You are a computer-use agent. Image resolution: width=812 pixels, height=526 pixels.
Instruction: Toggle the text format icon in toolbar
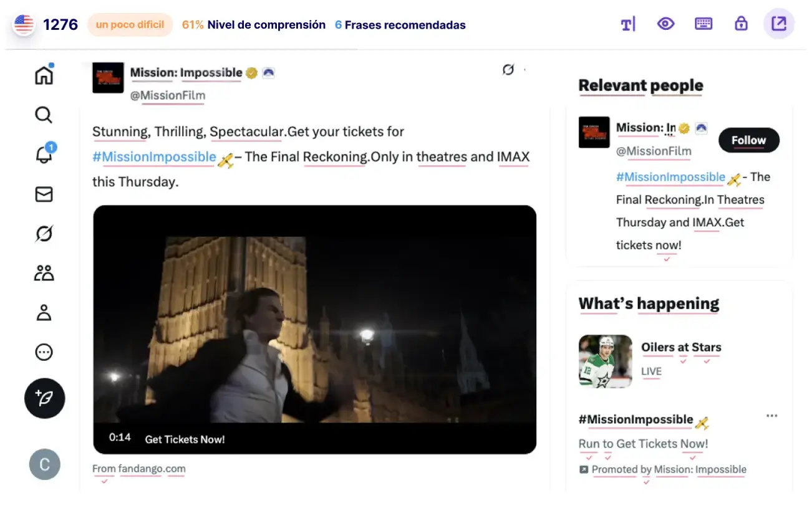[x=628, y=24]
